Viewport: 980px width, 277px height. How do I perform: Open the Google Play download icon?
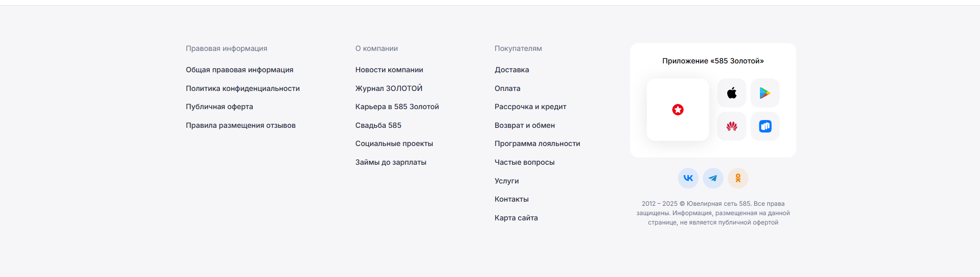click(x=765, y=93)
